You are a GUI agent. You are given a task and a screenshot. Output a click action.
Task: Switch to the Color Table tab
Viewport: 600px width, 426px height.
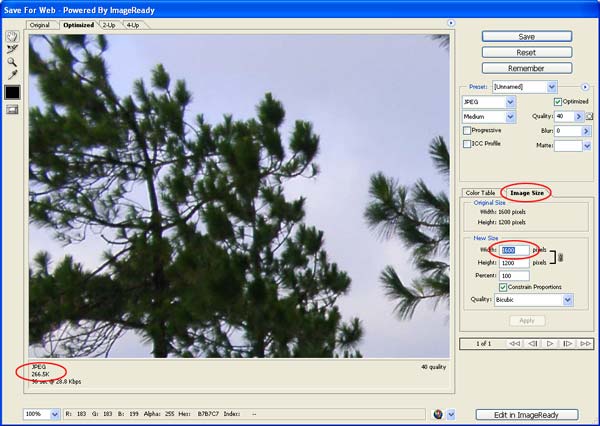[x=480, y=192]
